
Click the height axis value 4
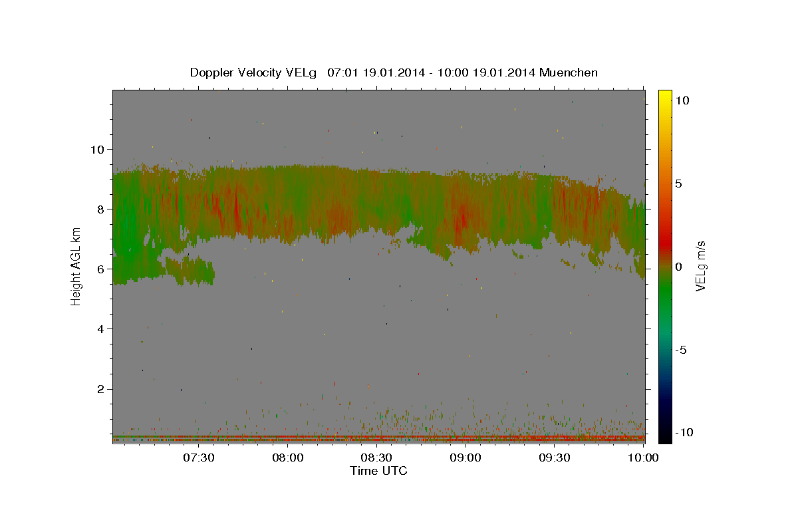(x=99, y=329)
